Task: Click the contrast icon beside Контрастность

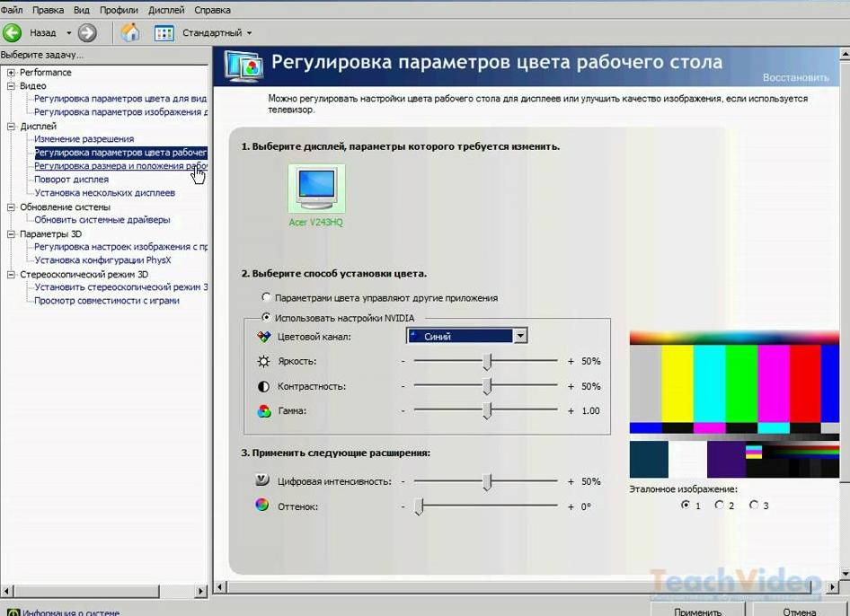Action: (264, 386)
